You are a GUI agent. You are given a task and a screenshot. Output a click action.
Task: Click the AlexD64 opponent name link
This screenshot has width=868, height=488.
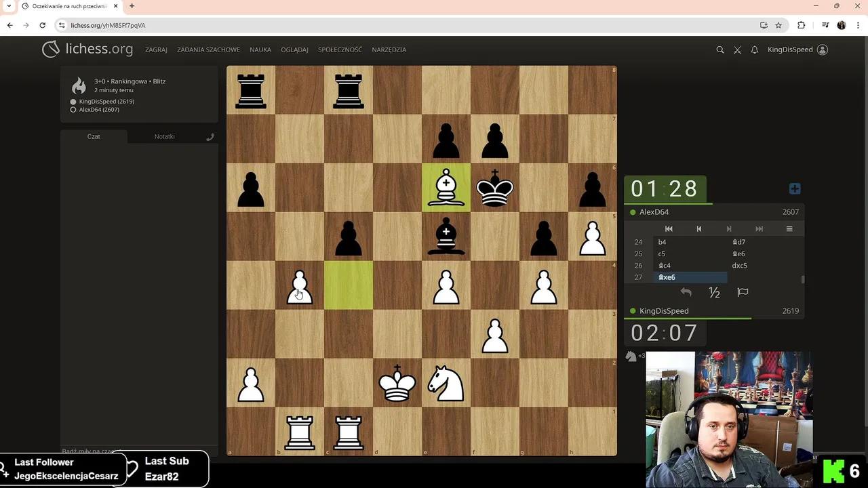coord(654,212)
